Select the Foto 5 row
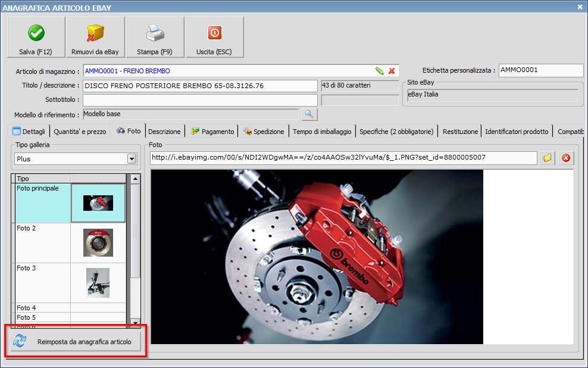 click(70, 317)
